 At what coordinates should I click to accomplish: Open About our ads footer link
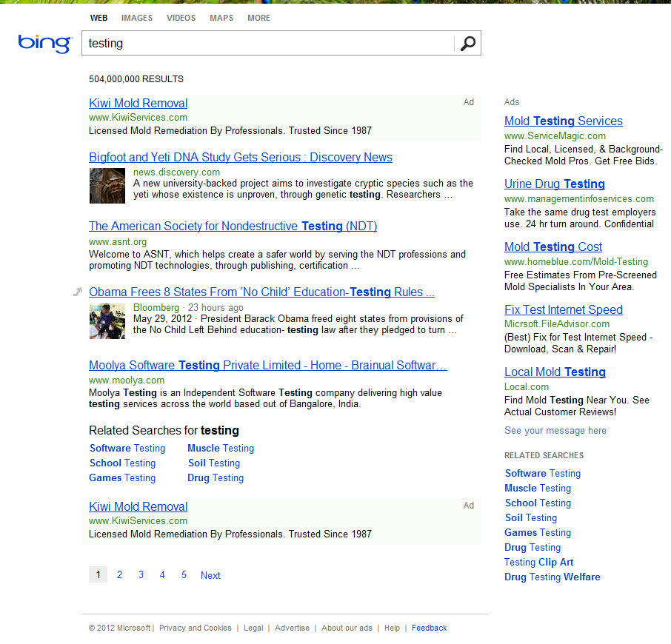click(347, 628)
